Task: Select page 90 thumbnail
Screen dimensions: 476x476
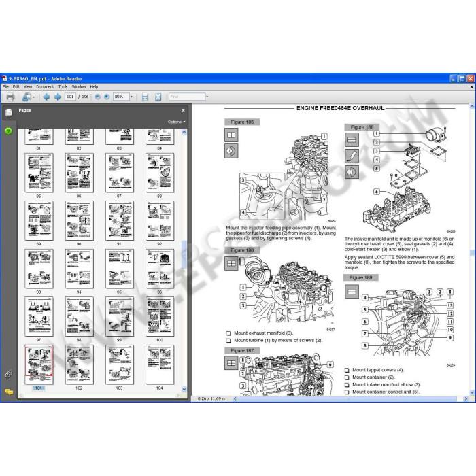Action: [80, 221]
